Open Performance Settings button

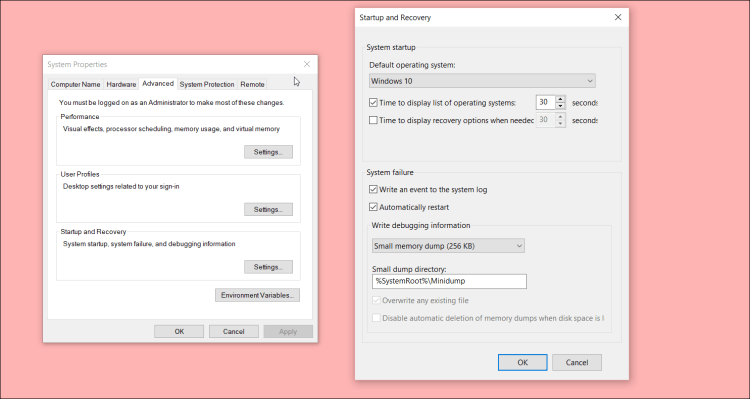[x=268, y=152]
